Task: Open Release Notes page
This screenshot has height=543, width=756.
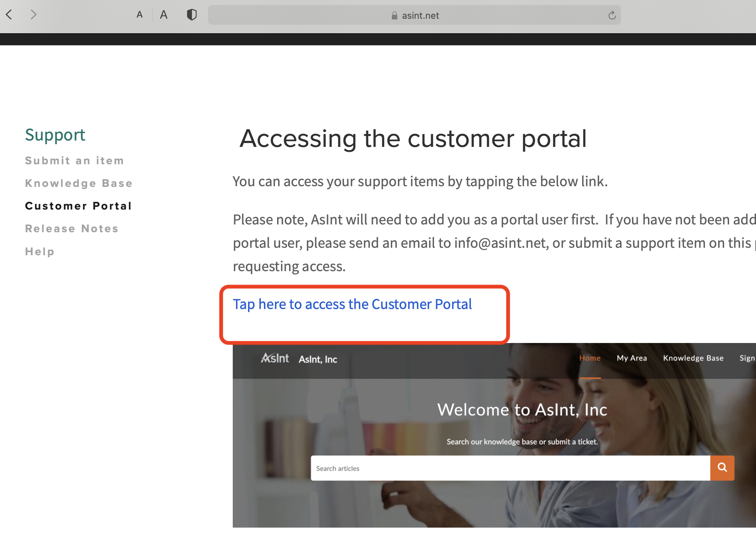Action: point(72,229)
